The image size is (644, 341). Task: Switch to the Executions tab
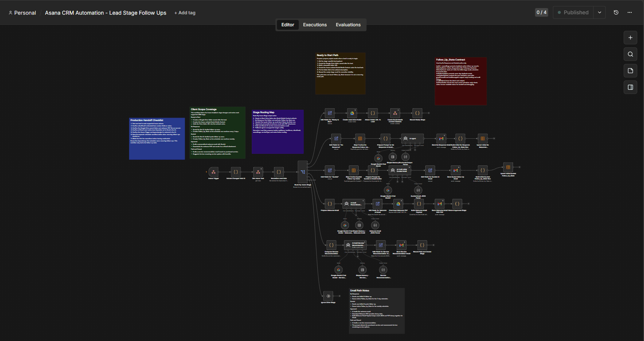coord(315,25)
